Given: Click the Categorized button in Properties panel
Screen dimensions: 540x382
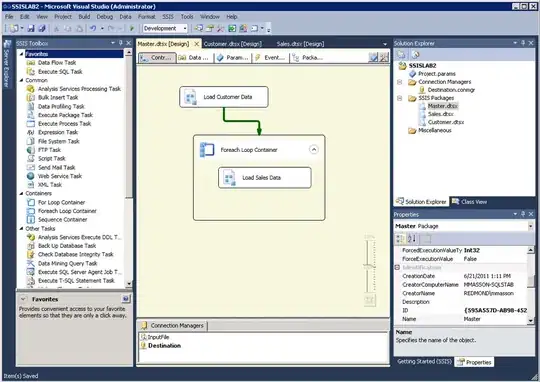Looking at the screenshot, I should (x=400, y=238).
